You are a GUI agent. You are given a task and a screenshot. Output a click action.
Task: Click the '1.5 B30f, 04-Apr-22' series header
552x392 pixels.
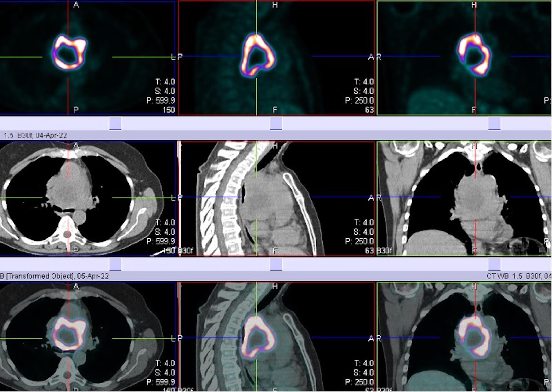tap(35, 136)
